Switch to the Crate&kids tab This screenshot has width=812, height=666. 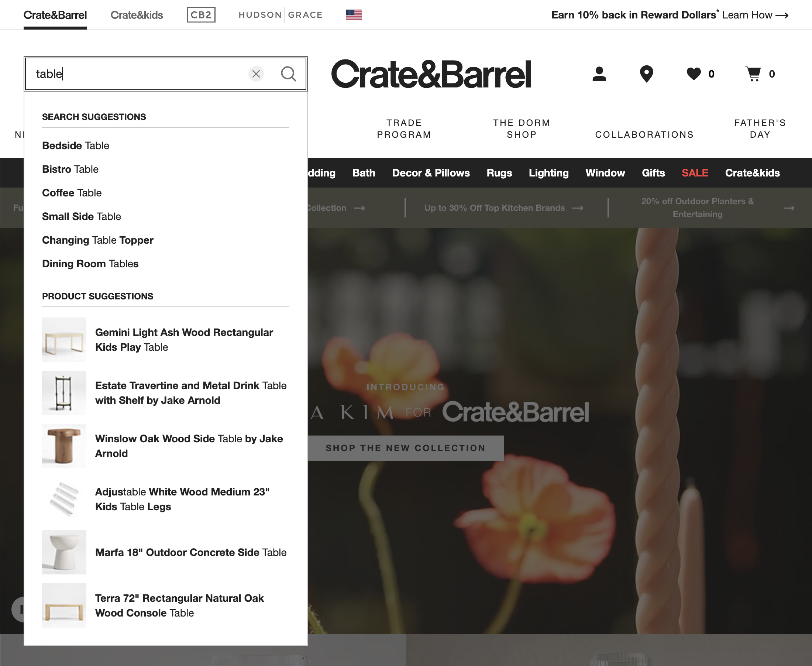pos(137,14)
